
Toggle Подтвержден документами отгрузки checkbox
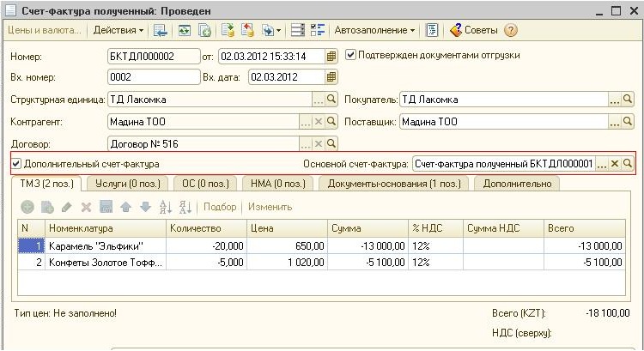click(350, 55)
